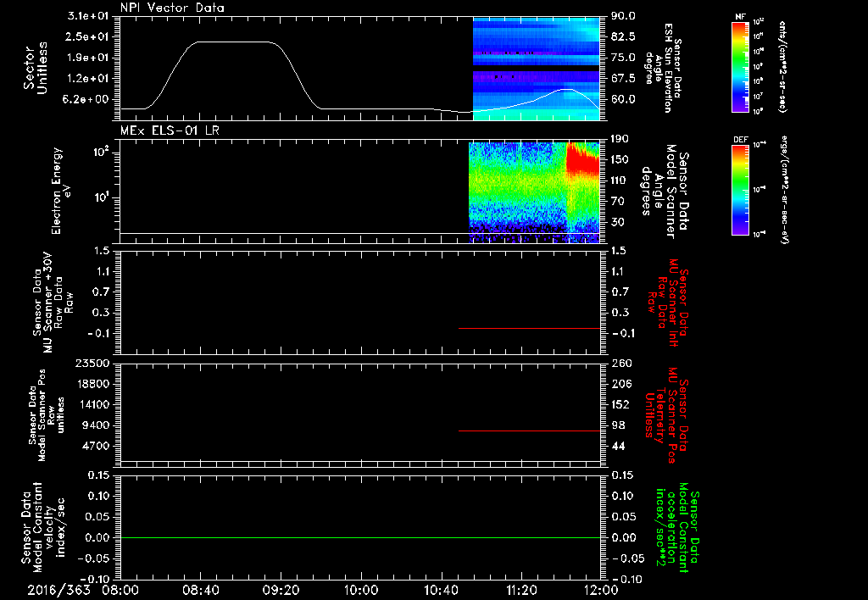Click the 98 telemetry tick value
Screen dimensions: 868x600
(618, 425)
